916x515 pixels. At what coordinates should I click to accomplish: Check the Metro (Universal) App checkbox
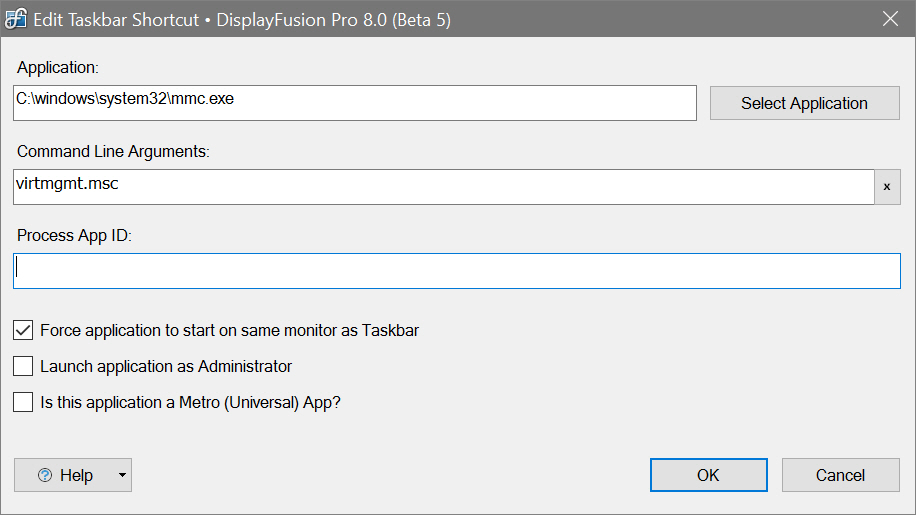click(24, 402)
